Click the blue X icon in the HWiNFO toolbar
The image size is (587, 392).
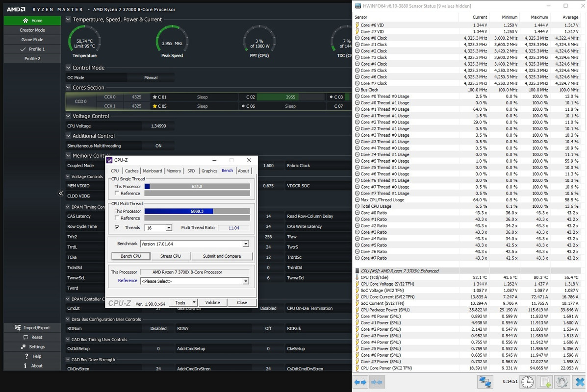point(580,382)
